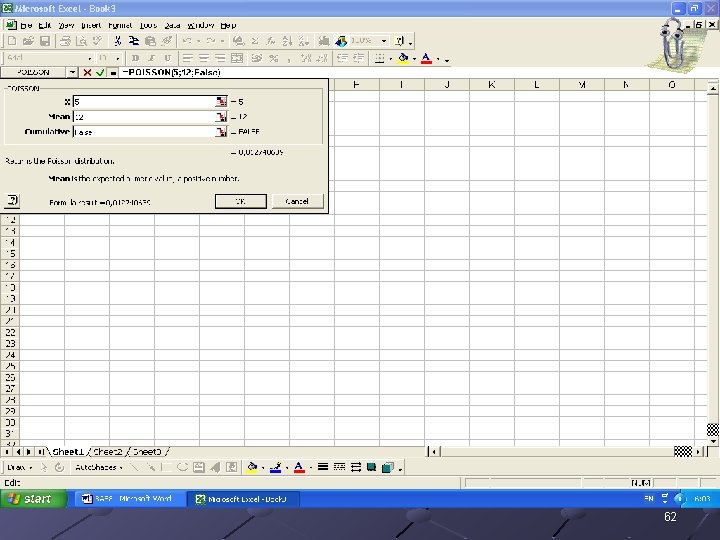This screenshot has height=540, width=720.
Task: Open the Font name dropdown
Action: 90,58
